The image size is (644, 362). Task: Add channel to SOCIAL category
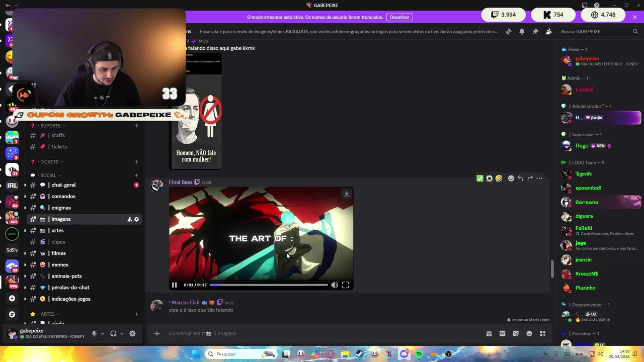click(136, 175)
